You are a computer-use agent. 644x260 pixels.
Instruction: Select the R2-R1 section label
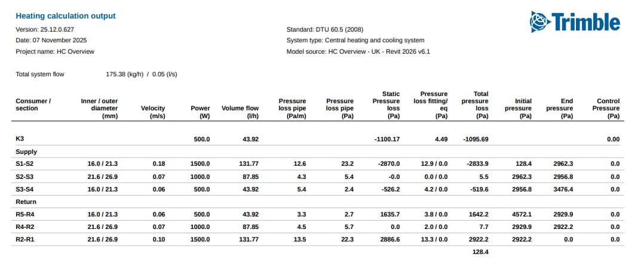pos(24,239)
